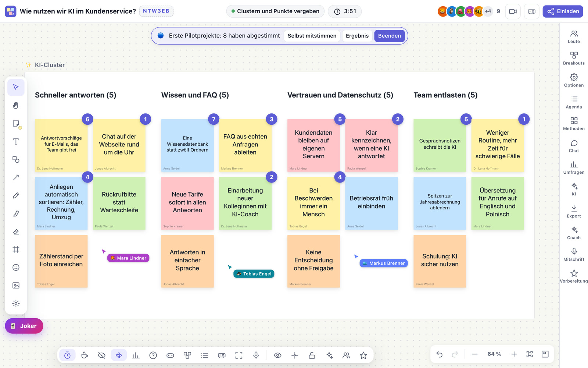Viewport: 588px width, 368px height.
Task: Show the Methoden panel
Action: click(574, 124)
